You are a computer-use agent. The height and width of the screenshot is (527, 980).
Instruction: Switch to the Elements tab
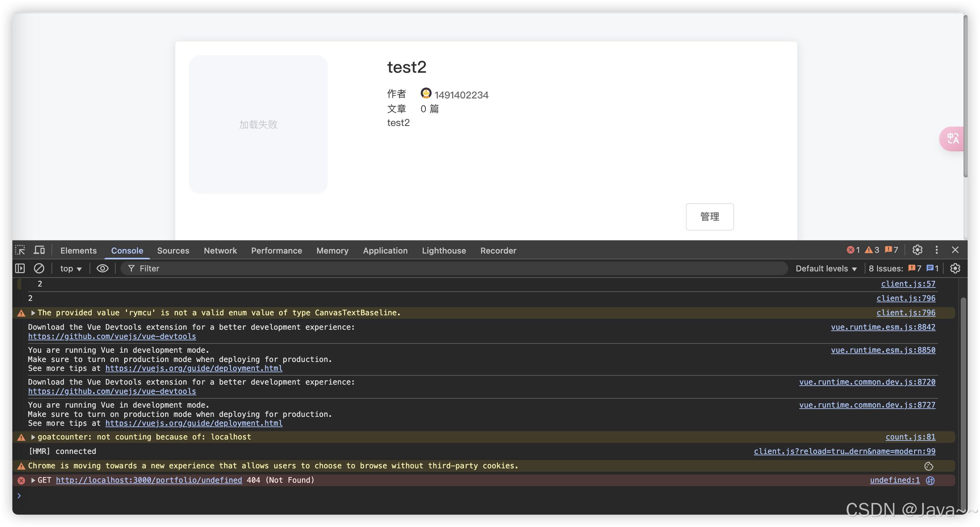pos(78,250)
